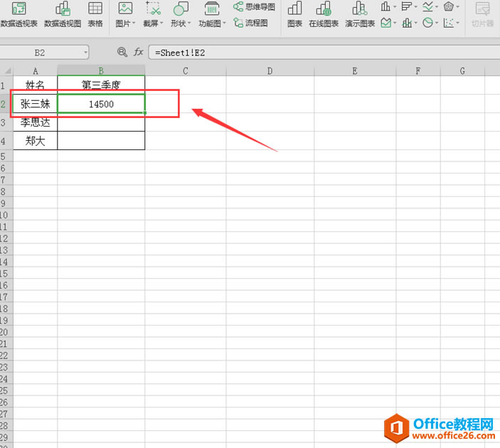Click the 切片器 slicer icon
This screenshot has width=500, height=448.
(x=482, y=14)
